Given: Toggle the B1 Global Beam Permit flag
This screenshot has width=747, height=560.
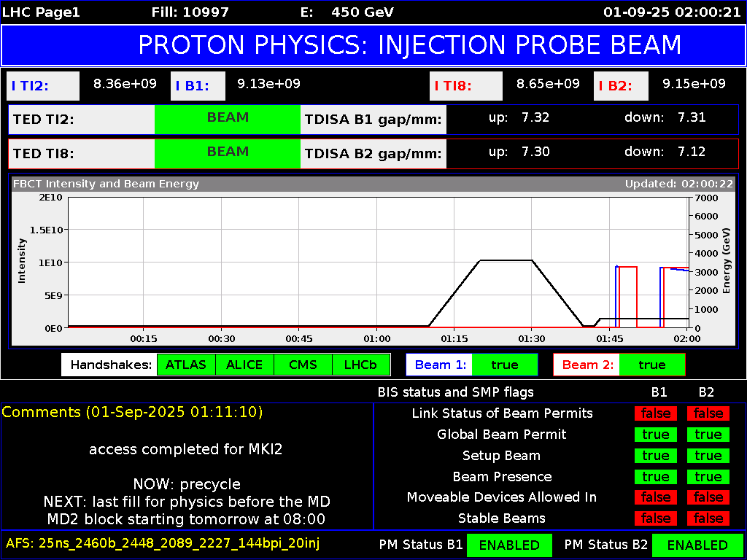Looking at the screenshot, I should (x=655, y=435).
